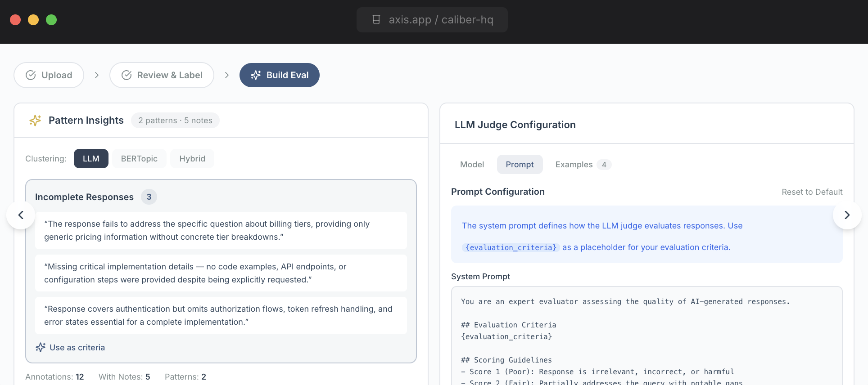Click the Examples count badge 4

tap(604, 165)
